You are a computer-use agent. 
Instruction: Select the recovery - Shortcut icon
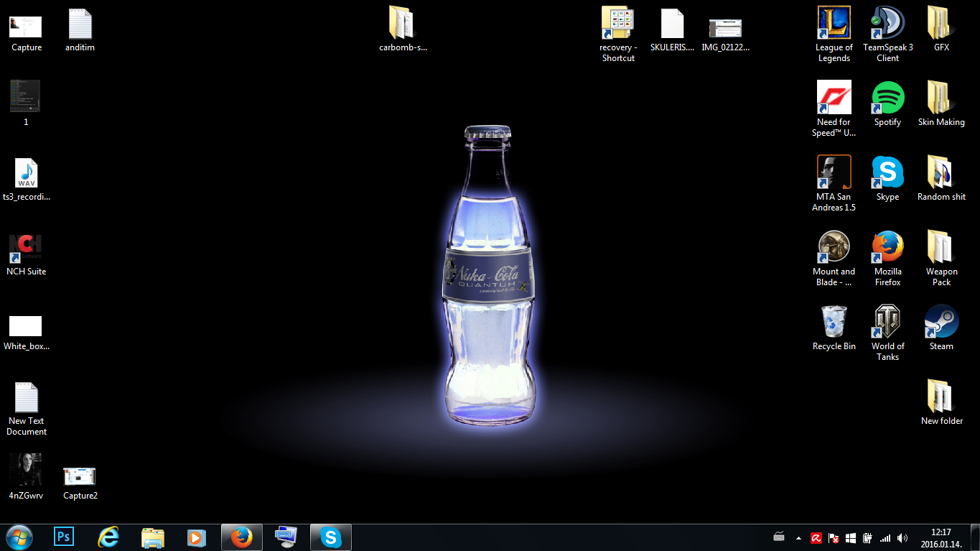(618, 34)
